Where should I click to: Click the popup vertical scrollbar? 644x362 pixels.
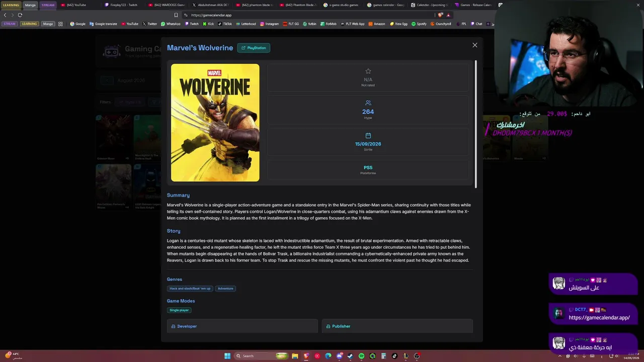(x=475, y=124)
